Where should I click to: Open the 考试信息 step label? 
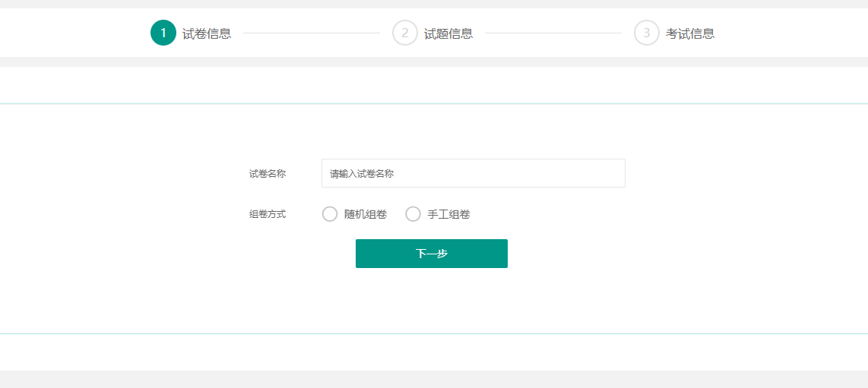[690, 33]
